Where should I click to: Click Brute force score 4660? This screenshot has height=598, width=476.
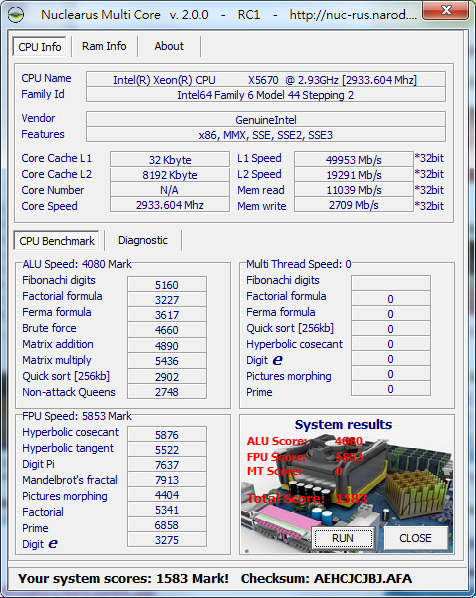click(167, 330)
